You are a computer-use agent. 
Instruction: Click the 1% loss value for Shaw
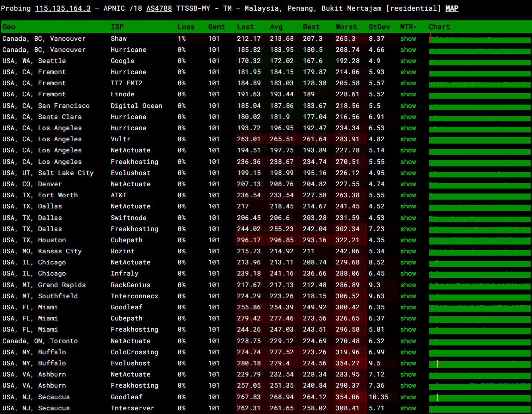point(181,39)
